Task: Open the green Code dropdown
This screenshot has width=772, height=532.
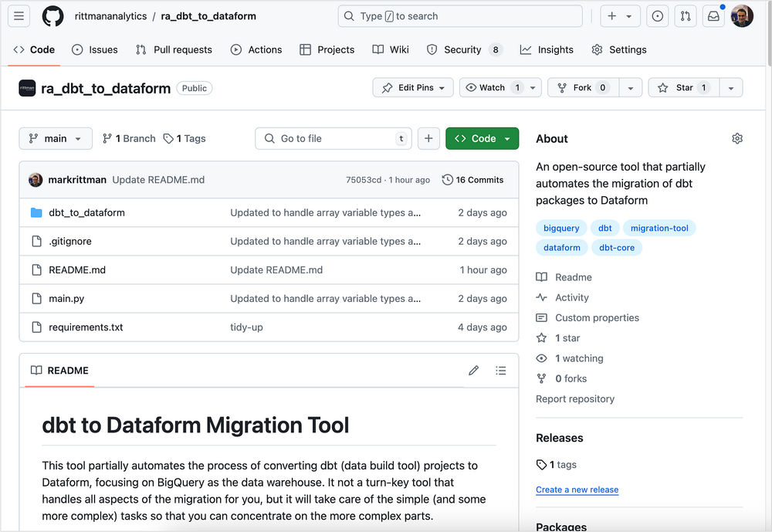Action: [x=482, y=138]
